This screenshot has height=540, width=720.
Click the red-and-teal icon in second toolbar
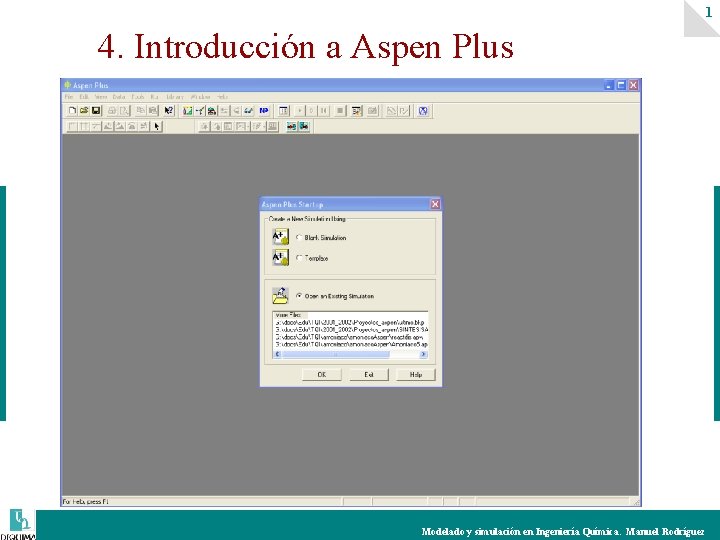click(292, 126)
